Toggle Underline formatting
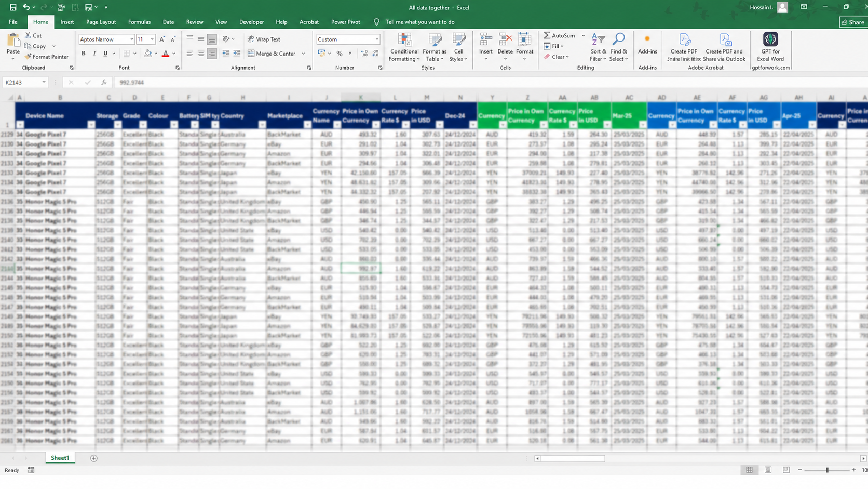Image resolution: width=868 pixels, height=489 pixels. point(105,54)
